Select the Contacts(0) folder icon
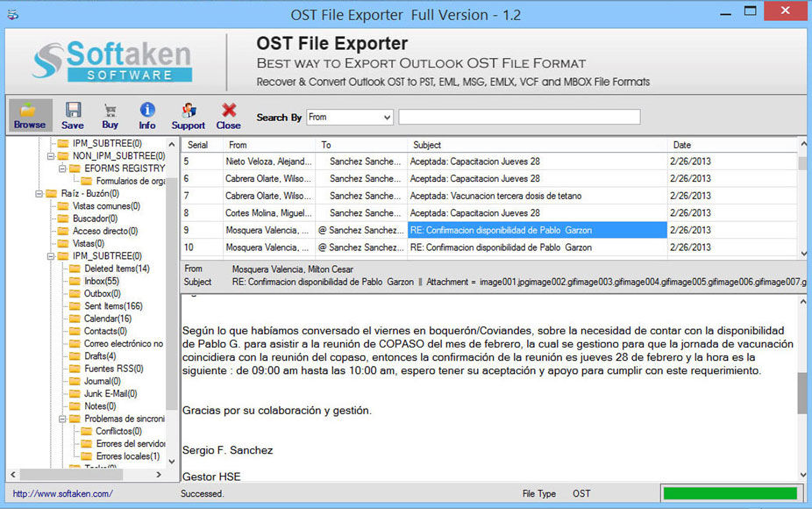Viewport: 812px width, 509px height. (x=75, y=331)
